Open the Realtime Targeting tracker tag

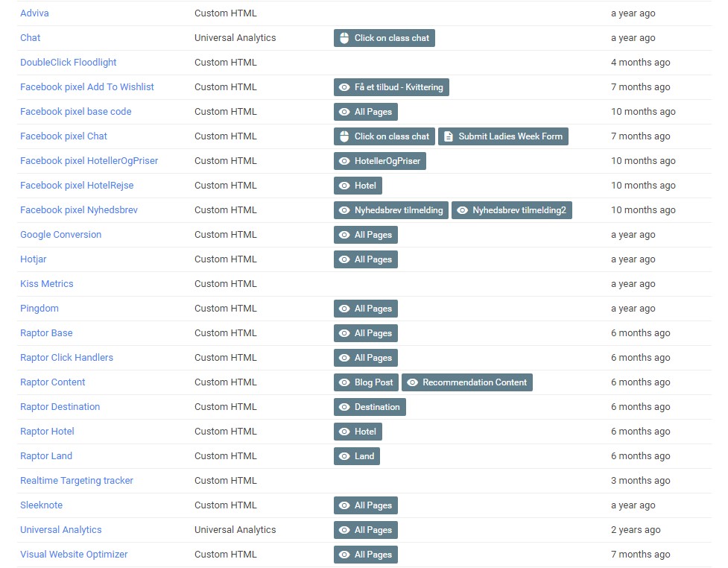[76, 481]
